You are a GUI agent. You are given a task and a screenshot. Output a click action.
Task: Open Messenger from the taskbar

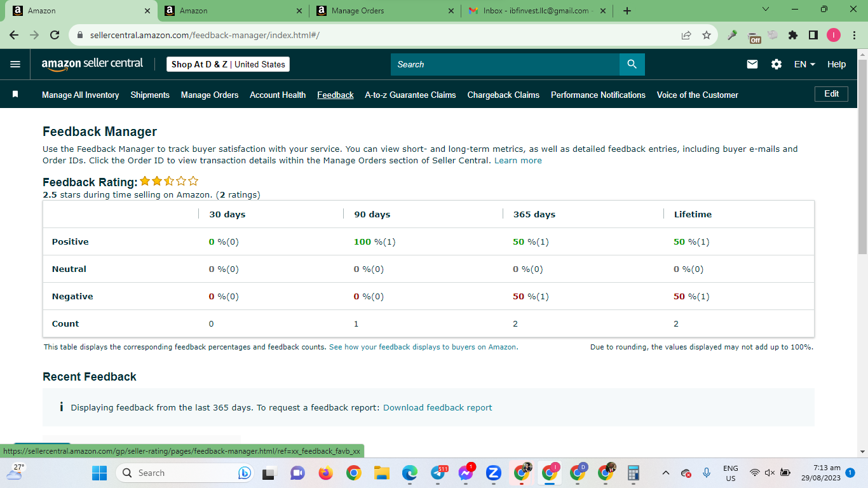pyautogui.click(x=466, y=473)
